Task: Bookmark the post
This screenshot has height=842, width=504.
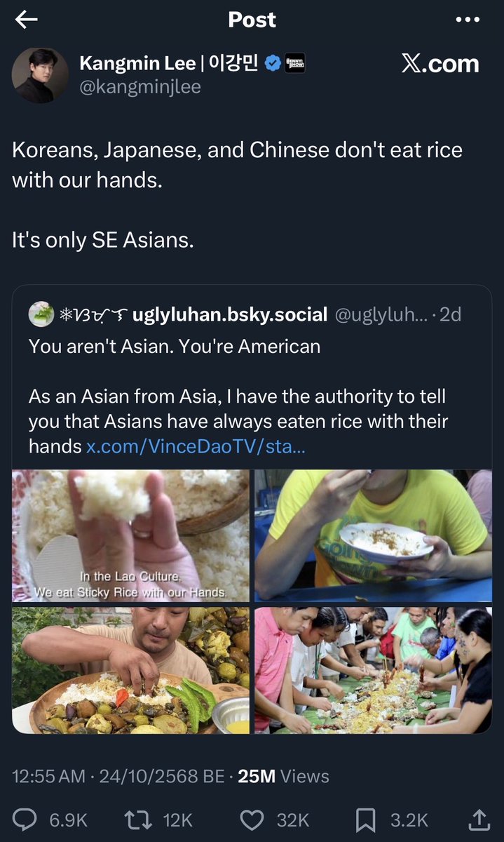Action: pos(366,820)
